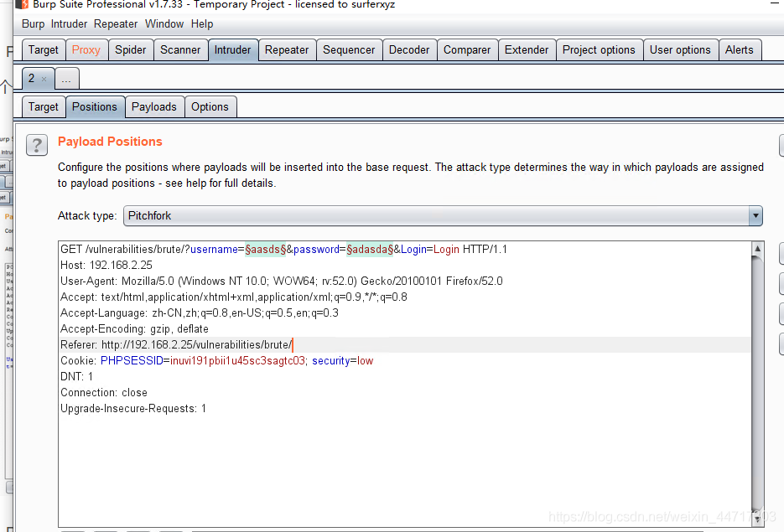Open the Payloads sub-tab
The height and width of the screenshot is (532, 784).
(x=154, y=107)
